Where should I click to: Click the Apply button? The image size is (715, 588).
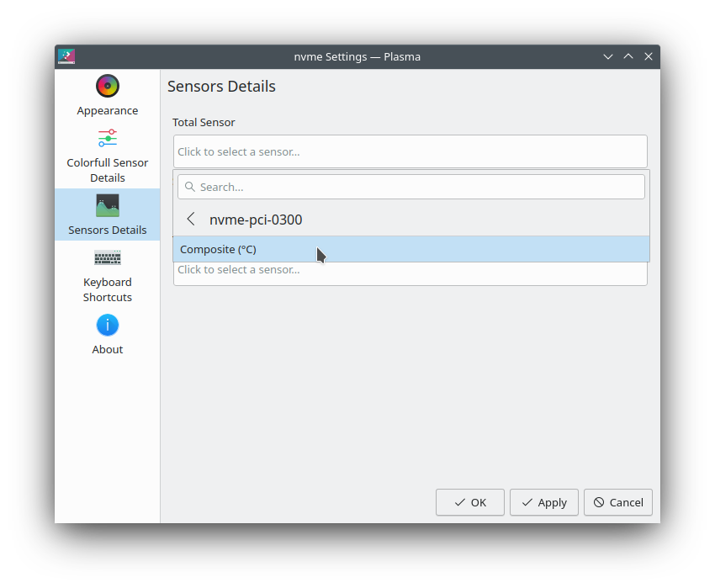tap(543, 502)
